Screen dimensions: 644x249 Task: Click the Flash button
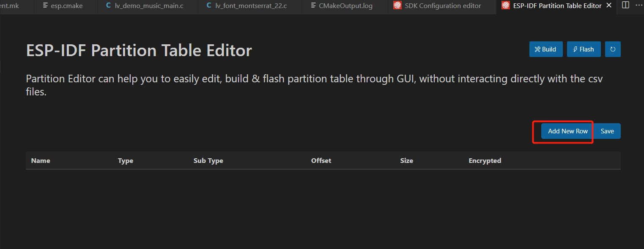pyautogui.click(x=584, y=49)
